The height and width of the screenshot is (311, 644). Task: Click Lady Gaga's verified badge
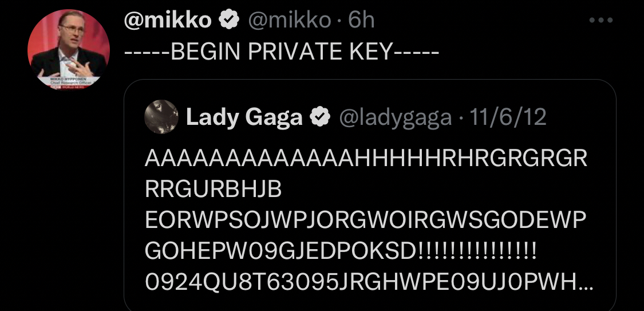[319, 117]
